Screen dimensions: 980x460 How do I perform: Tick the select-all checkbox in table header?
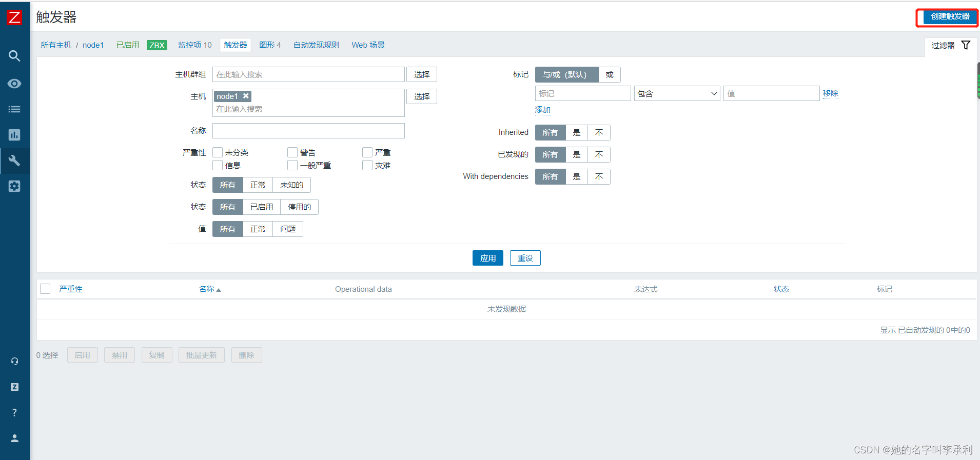click(45, 289)
